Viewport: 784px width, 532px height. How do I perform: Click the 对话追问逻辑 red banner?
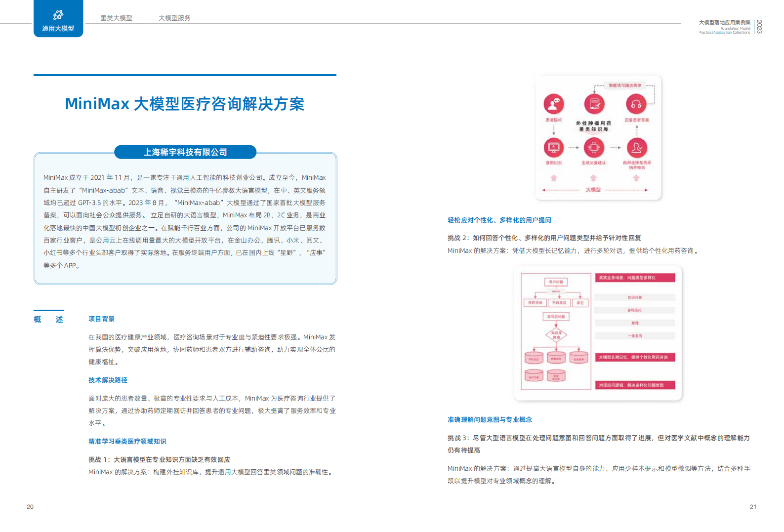pyautogui.click(x=635, y=385)
